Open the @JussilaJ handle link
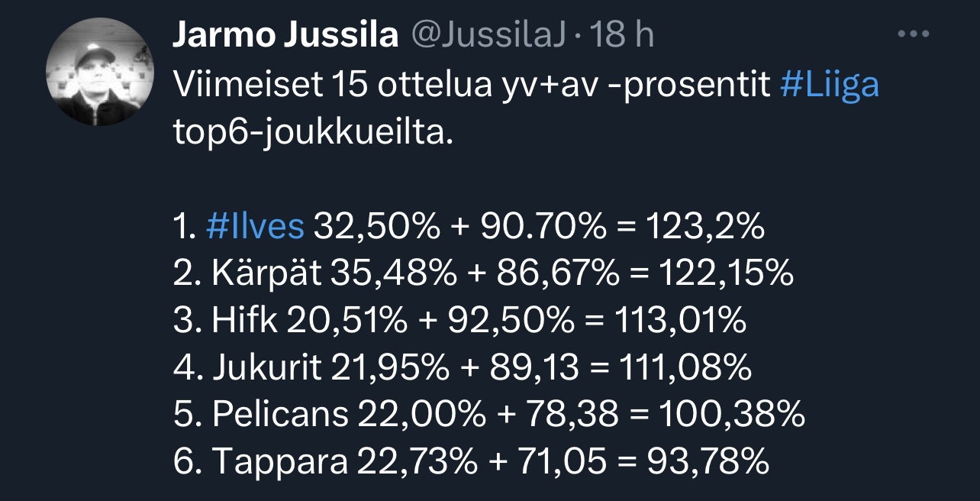 [x=489, y=36]
